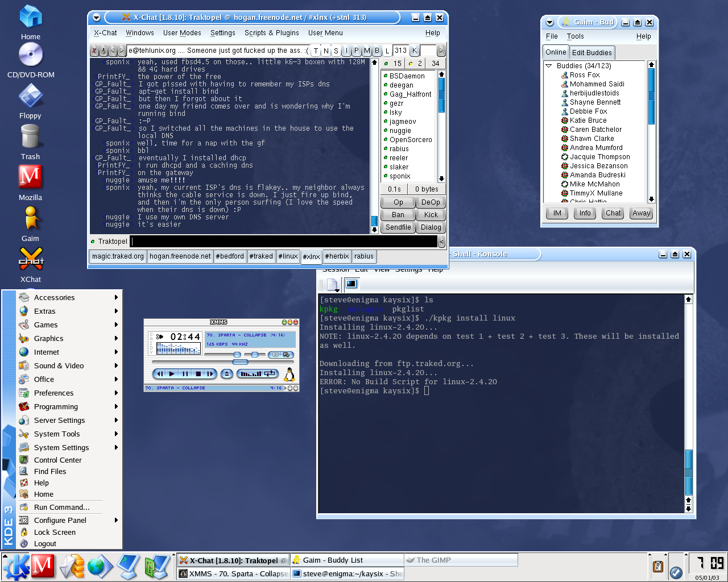The image size is (728, 582).
Task: Click the Konsole shell session tab icon
Action: (351, 284)
